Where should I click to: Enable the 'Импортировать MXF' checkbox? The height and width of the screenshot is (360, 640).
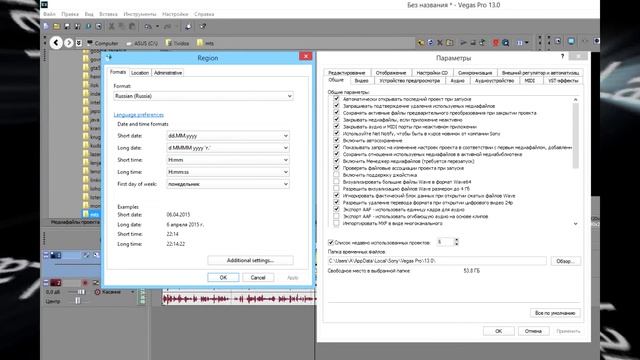coord(336,223)
